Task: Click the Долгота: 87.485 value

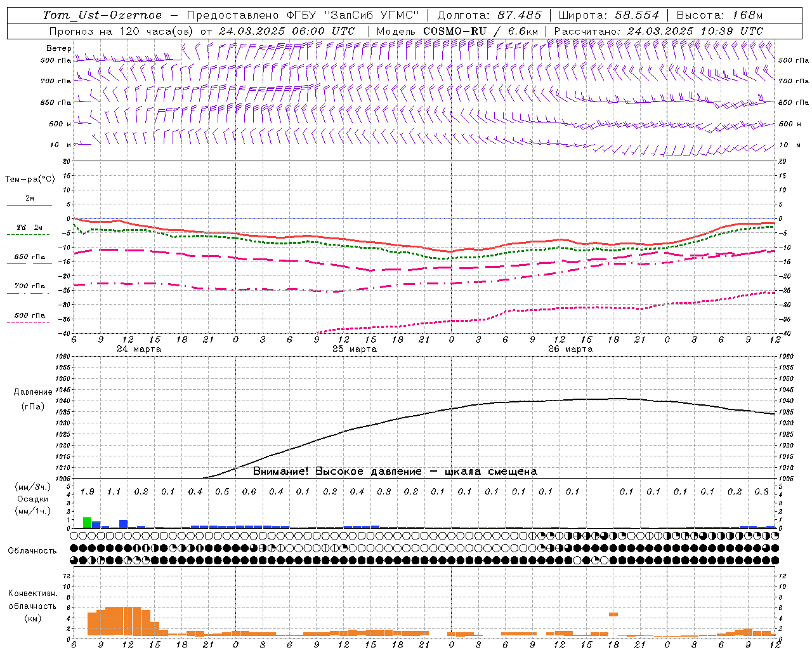Action: 490,15
